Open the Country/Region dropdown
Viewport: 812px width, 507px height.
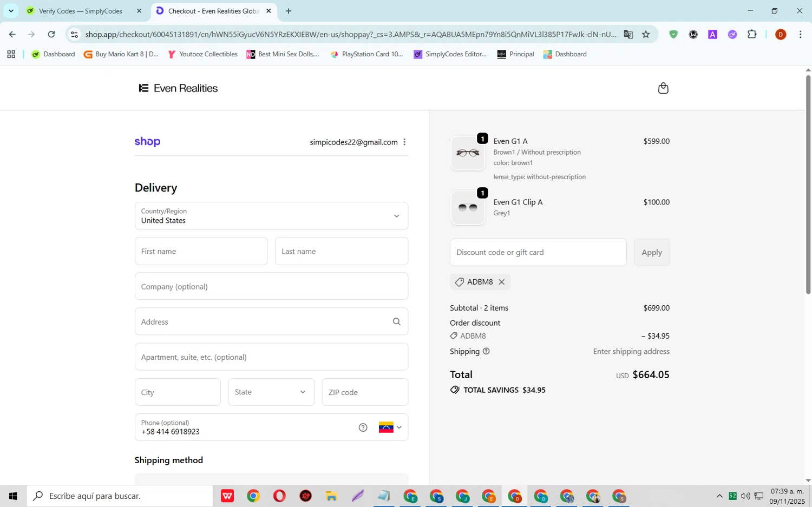[x=271, y=216]
